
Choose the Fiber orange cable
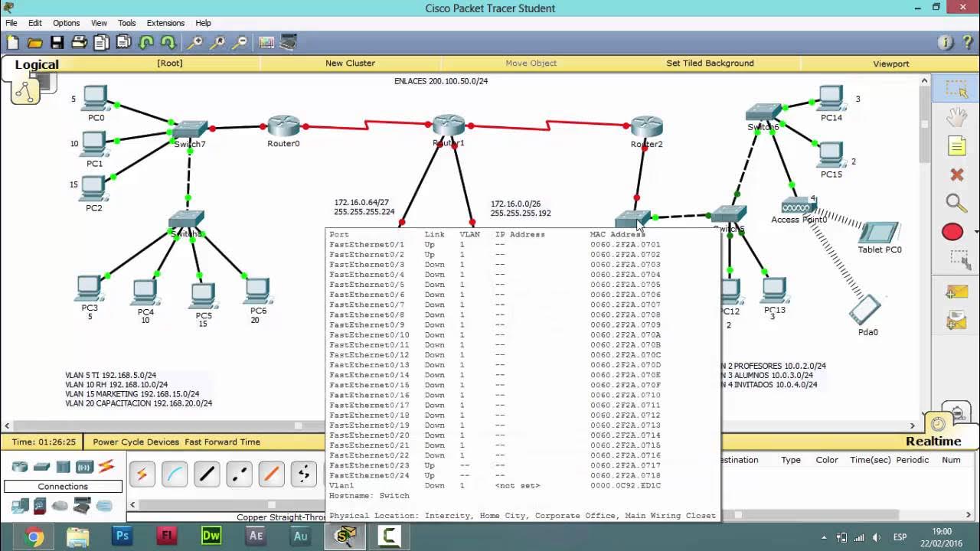pos(271,474)
